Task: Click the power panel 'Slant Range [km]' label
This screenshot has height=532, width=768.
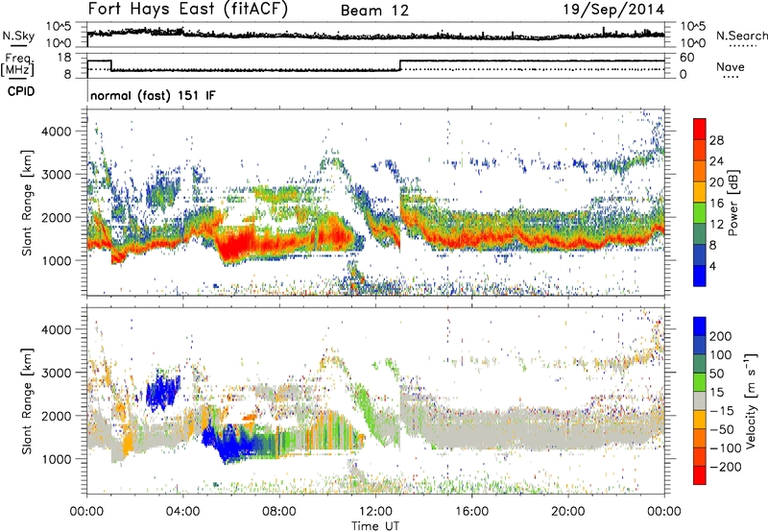Action: [x=27, y=203]
